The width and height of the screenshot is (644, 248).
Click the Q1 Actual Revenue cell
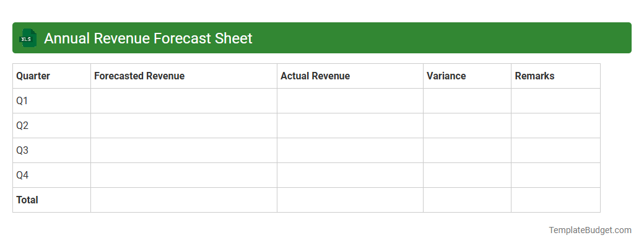click(x=350, y=101)
